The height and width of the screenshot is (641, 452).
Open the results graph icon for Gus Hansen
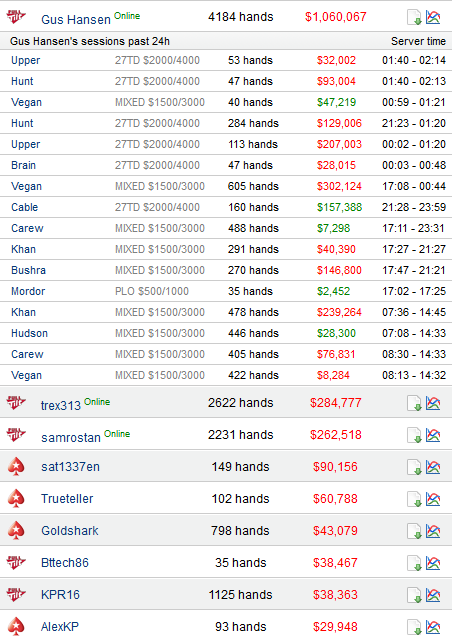433,17
